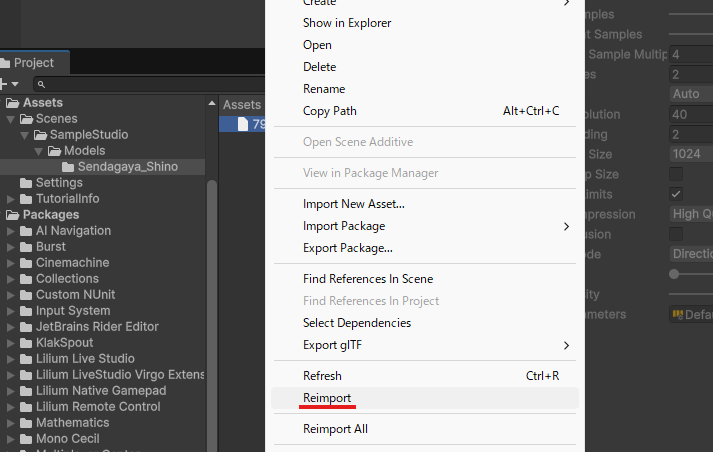
Task: Click the Custom NUnit folder icon
Action: pos(26,295)
